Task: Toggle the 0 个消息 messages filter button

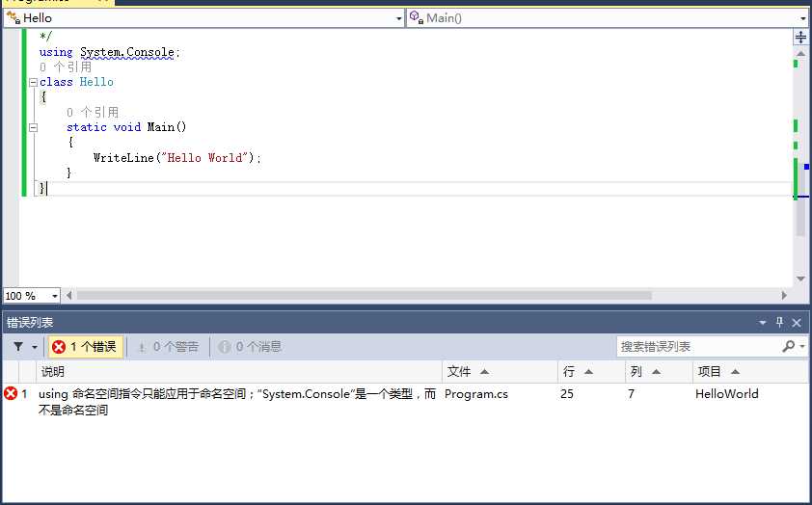Action: [250, 347]
